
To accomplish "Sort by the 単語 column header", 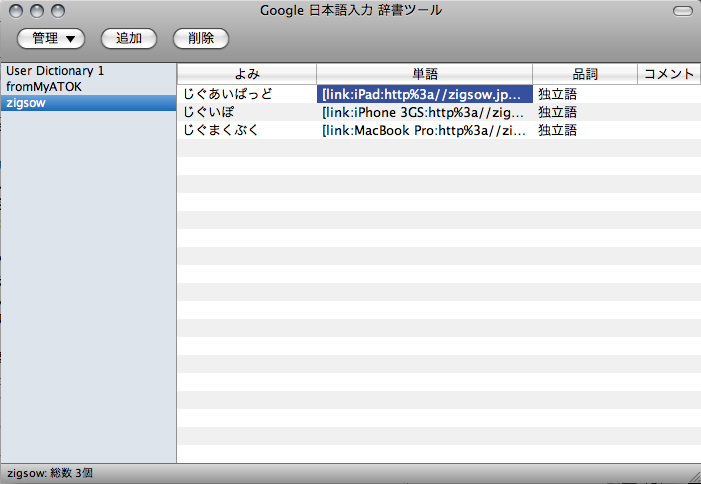I will (425, 74).
